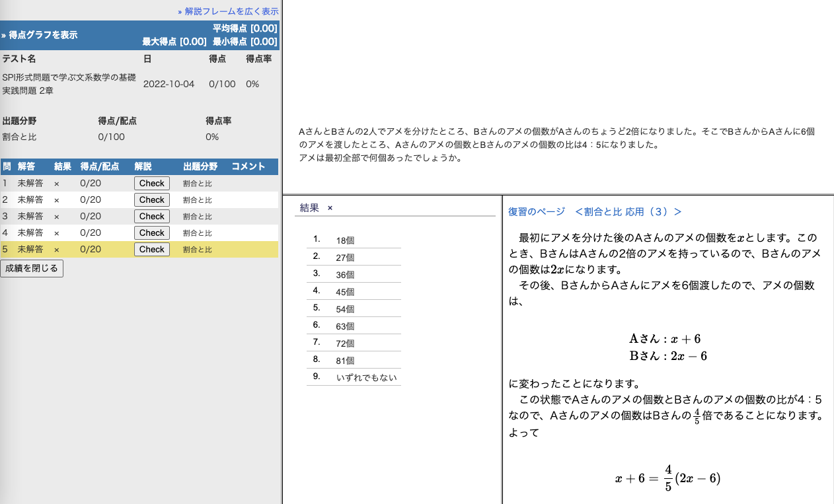This screenshot has height=504, width=834.
Task: Open the 割合と比 応用（3） review link
Action: point(628,211)
